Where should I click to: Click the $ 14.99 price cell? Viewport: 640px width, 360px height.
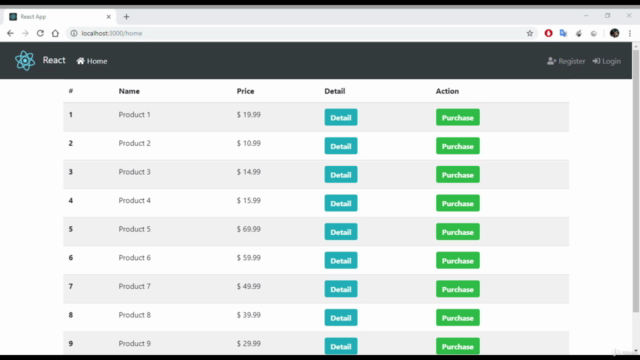[249, 172]
